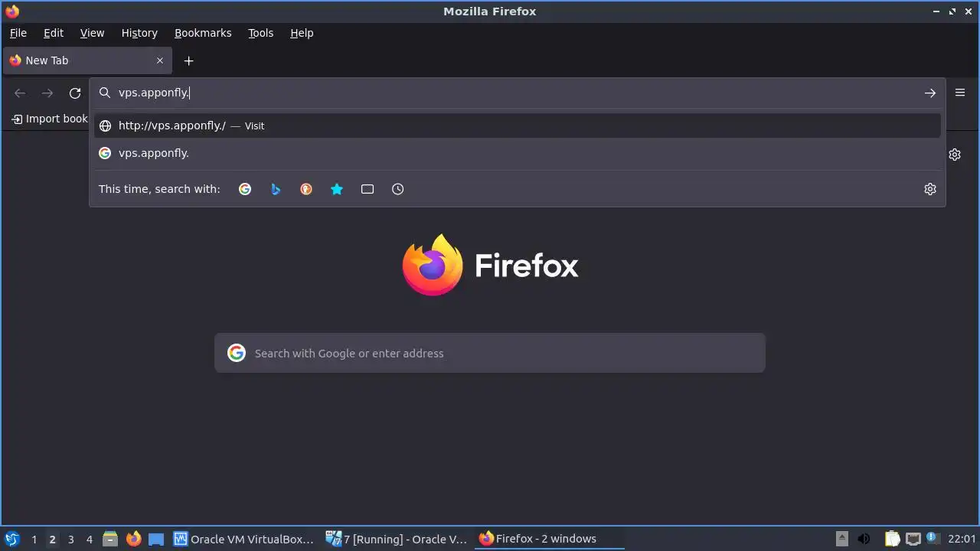Search in Bookmarks with star icon
The height and width of the screenshot is (551, 980).
click(x=337, y=189)
